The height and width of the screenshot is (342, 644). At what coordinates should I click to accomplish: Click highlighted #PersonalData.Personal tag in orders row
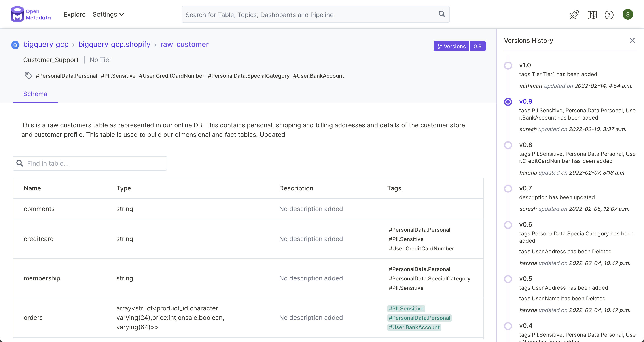(x=419, y=318)
